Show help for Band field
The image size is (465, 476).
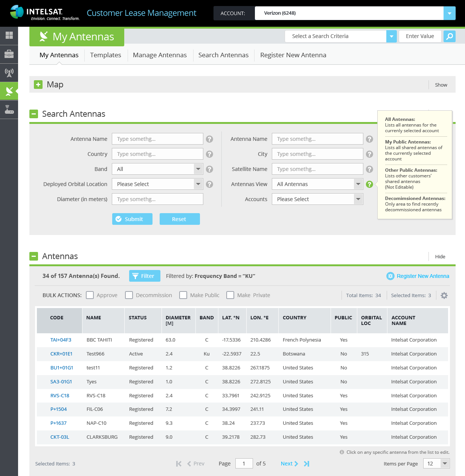(x=210, y=169)
